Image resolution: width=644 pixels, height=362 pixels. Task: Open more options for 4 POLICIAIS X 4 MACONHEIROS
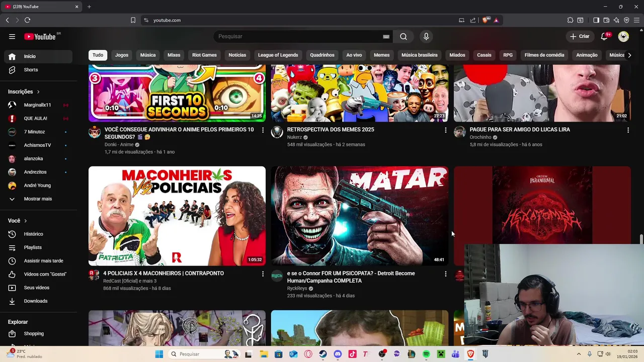click(x=263, y=274)
